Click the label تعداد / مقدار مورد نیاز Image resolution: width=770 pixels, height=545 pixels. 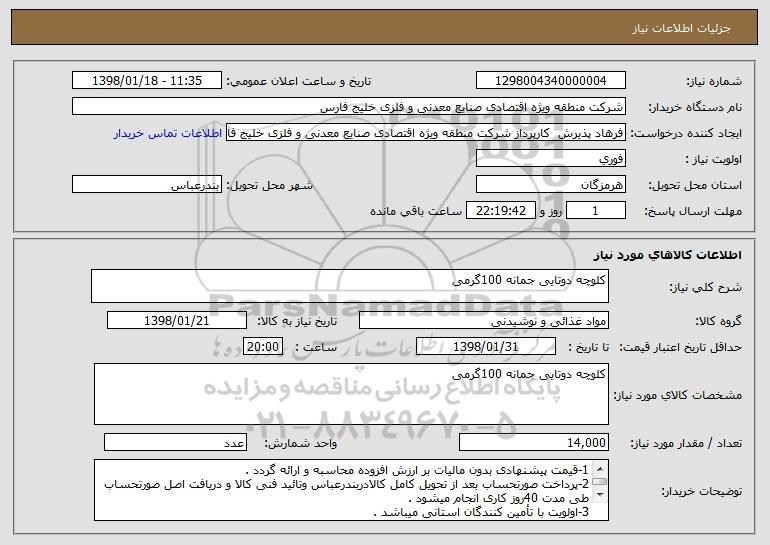click(x=686, y=443)
